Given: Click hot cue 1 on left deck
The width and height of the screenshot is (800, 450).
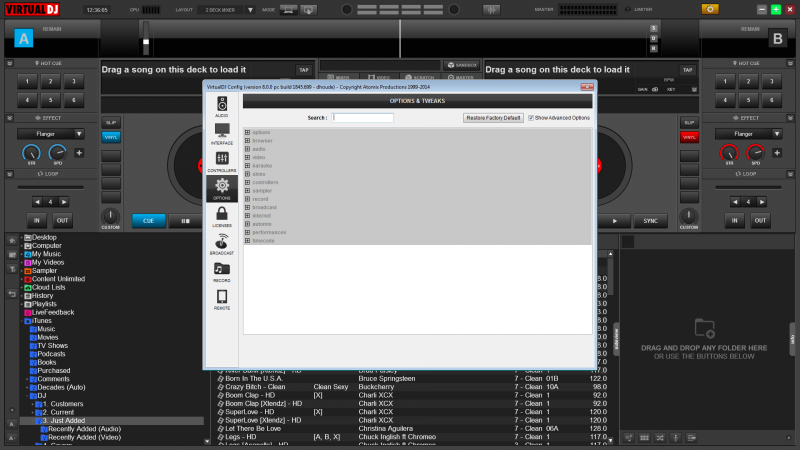Looking at the screenshot, I should (27, 81).
